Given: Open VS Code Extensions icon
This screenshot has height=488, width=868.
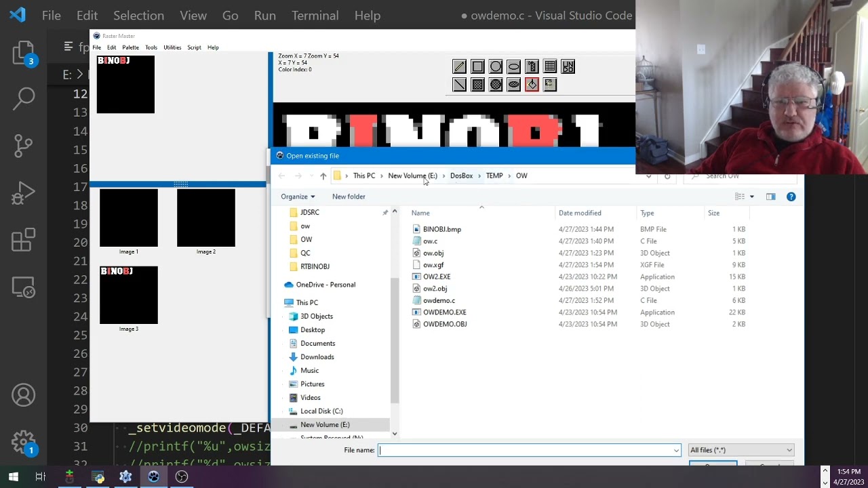Looking at the screenshot, I should [23, 241].
